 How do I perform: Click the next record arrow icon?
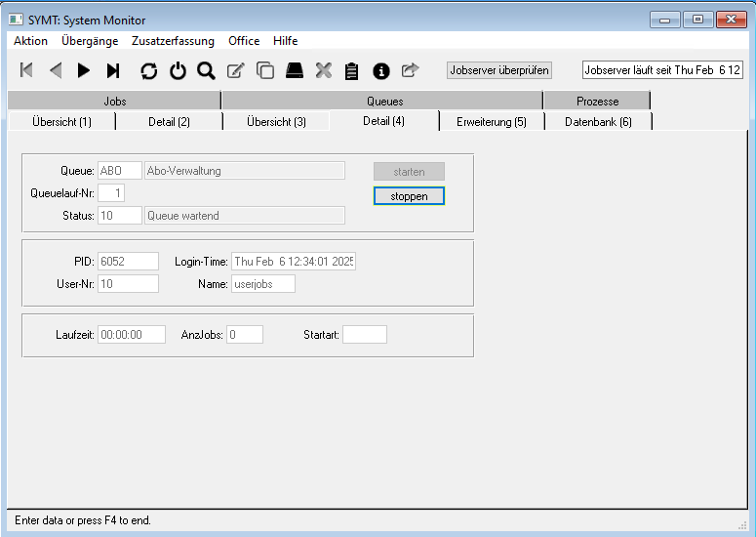coord(84,70)
